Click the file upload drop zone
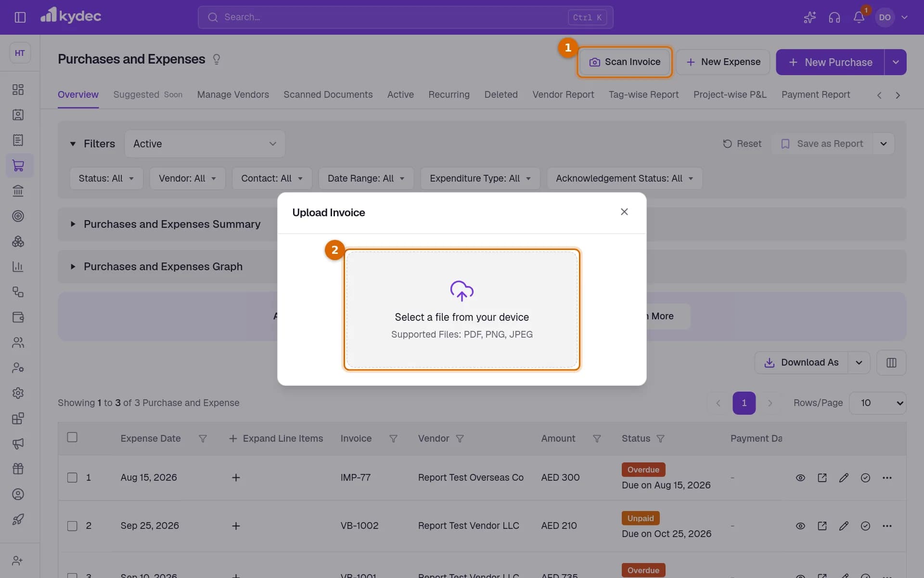 tap(462, 310)
